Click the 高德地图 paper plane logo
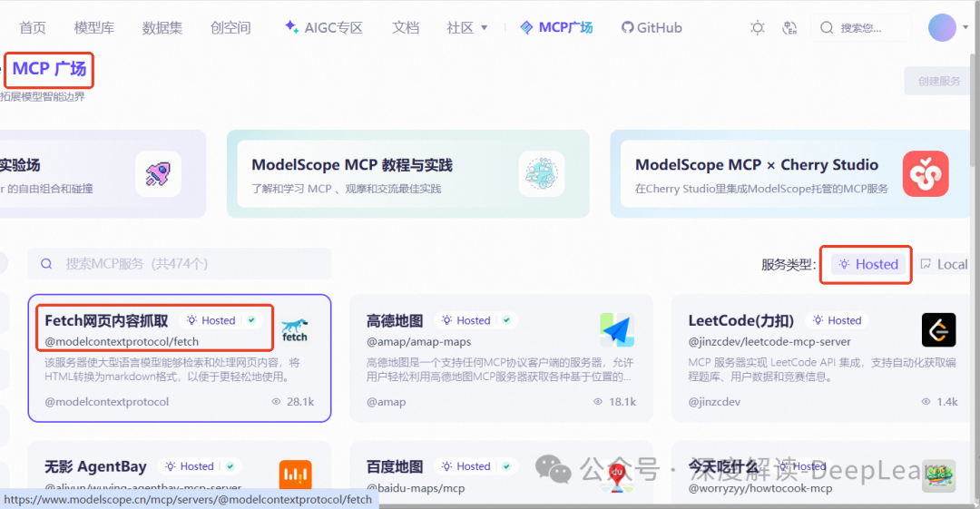The image size is (980, 509). [617, 329]
